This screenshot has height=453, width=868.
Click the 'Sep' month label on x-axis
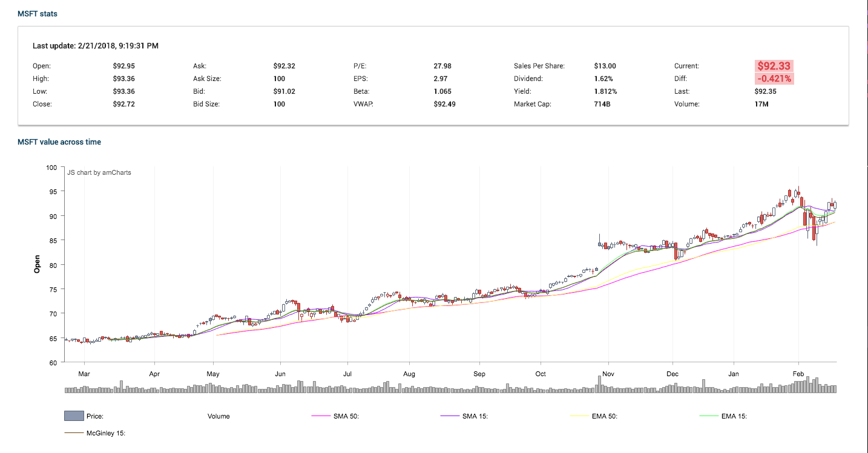pyautogui.click(x=479, y=374)
